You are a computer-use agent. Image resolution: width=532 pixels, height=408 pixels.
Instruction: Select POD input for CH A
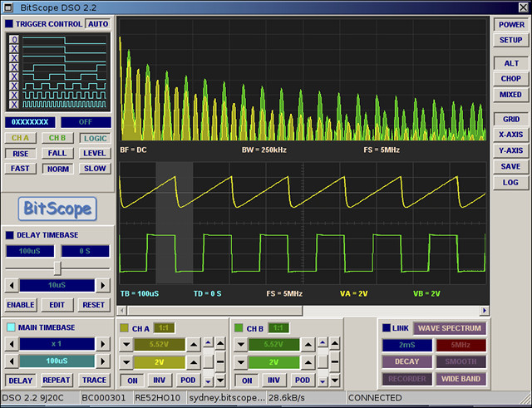(x=188, y=381)
